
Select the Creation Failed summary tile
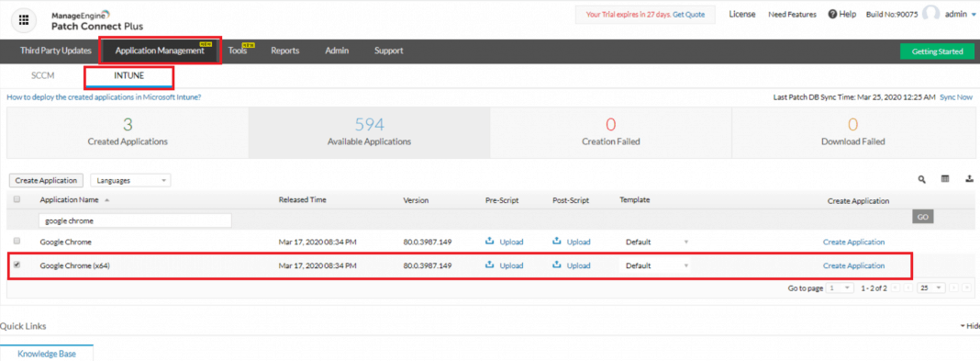610,132
